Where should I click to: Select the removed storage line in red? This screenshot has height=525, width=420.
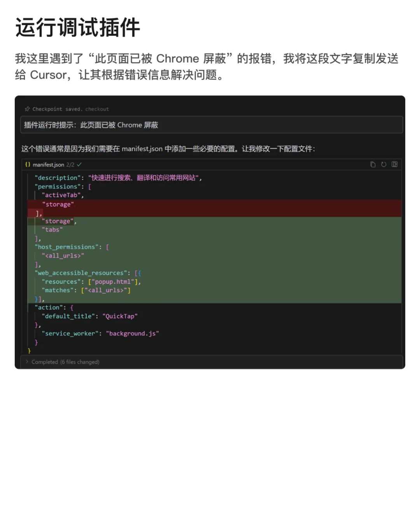pos(58,204)
